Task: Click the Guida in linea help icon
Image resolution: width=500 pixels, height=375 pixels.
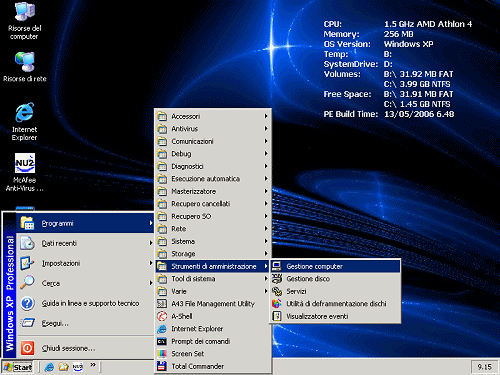Action: [27, 303]
